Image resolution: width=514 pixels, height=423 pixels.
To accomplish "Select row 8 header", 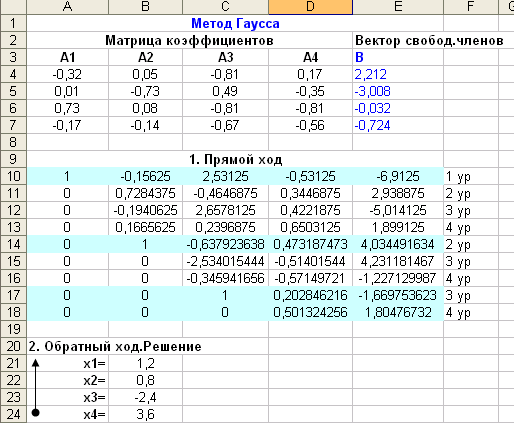I will (x=13, y=142).
